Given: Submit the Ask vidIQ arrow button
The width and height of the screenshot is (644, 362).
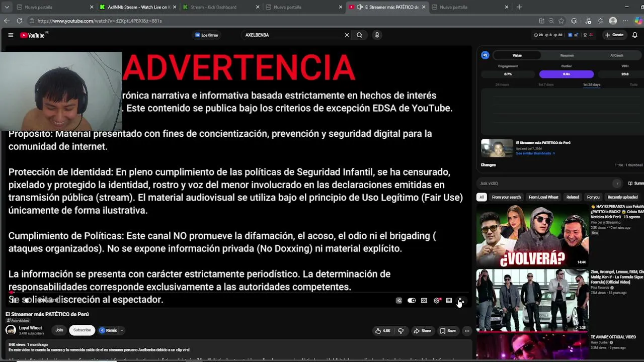Looking at the screenshot, I should [617, 184].
